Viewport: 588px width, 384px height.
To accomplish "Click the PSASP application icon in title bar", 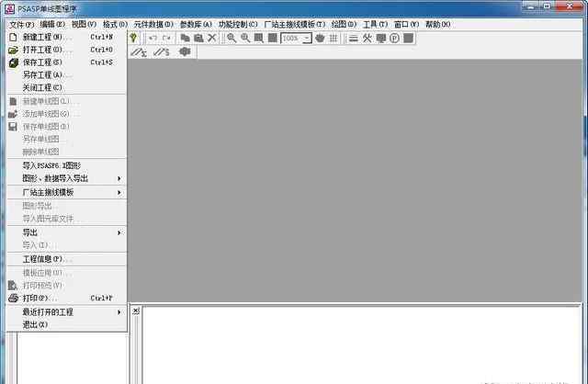I will click(x=10, y=9).
